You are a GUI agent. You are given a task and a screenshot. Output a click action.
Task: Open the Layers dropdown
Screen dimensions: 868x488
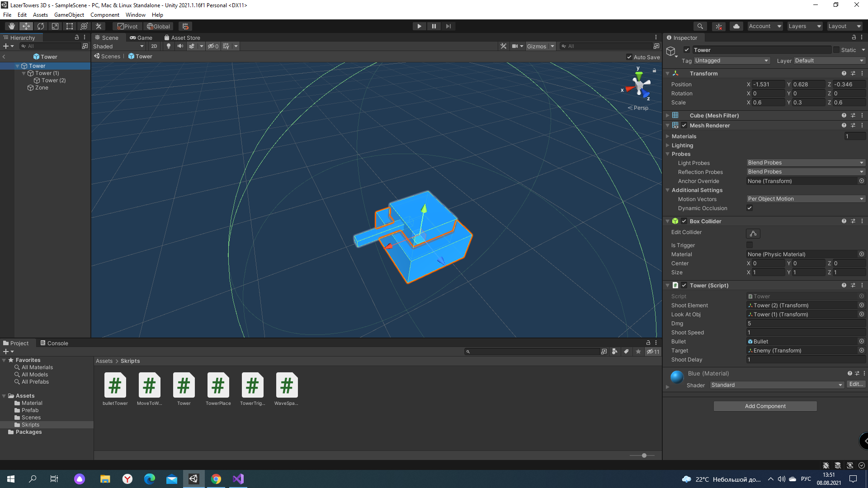coord(805,26)
